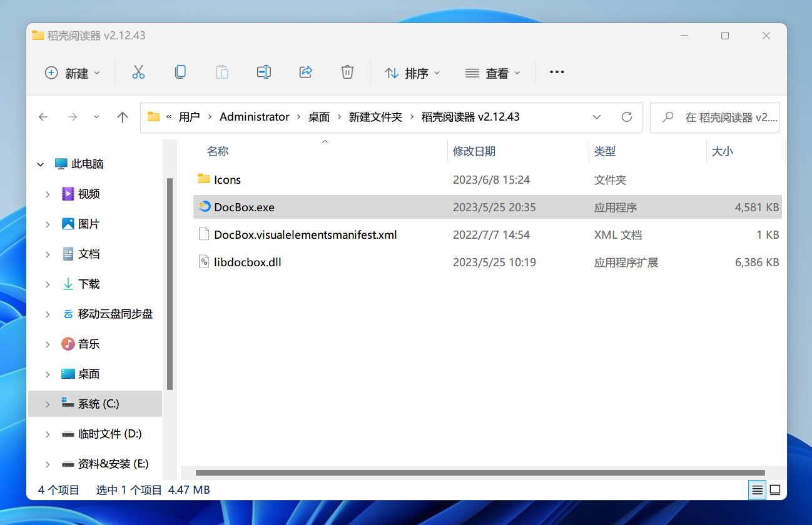812x525 pixels.
Task: Refresh the current folder view
Action: point(626,117)
